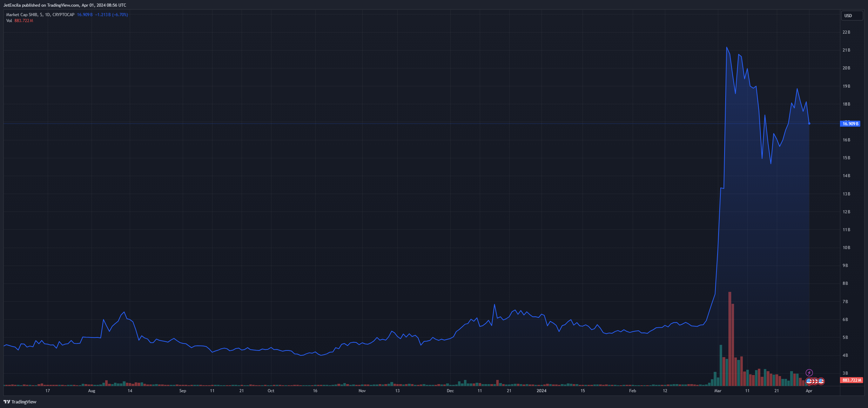This screenshot has height=408, width=868.
Task: Click the Apr label on time axis
Action: (x=809, y=391)
